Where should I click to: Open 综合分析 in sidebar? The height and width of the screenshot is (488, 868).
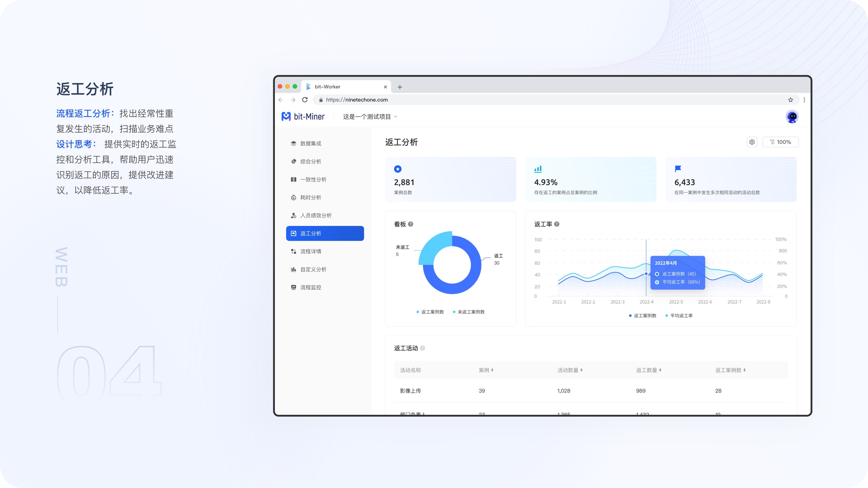tap(325, 161)
